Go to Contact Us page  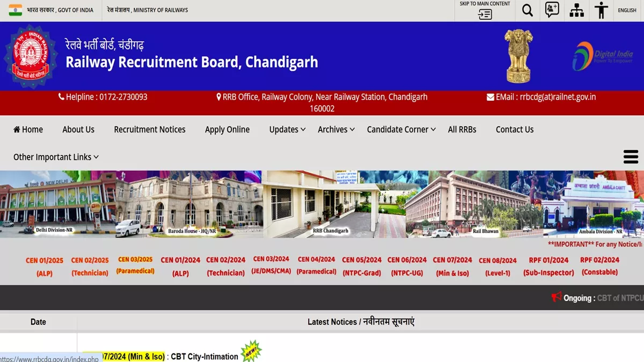[515, 129]
